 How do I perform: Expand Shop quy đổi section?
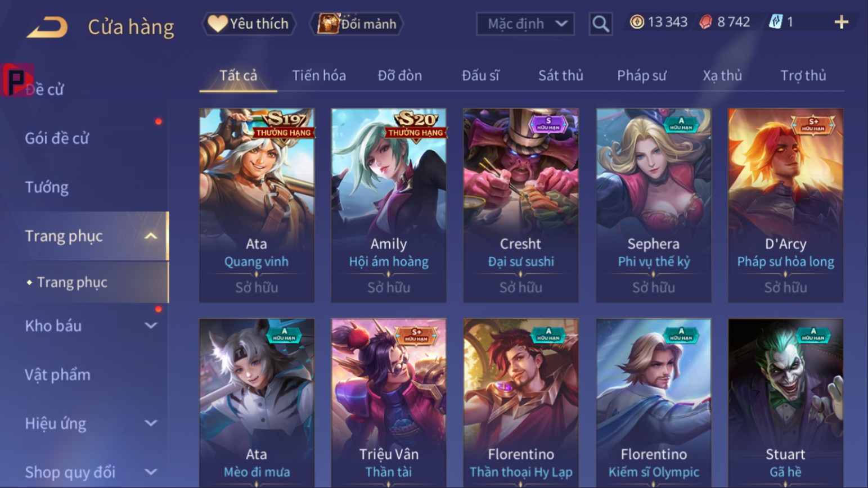(151, 472)
